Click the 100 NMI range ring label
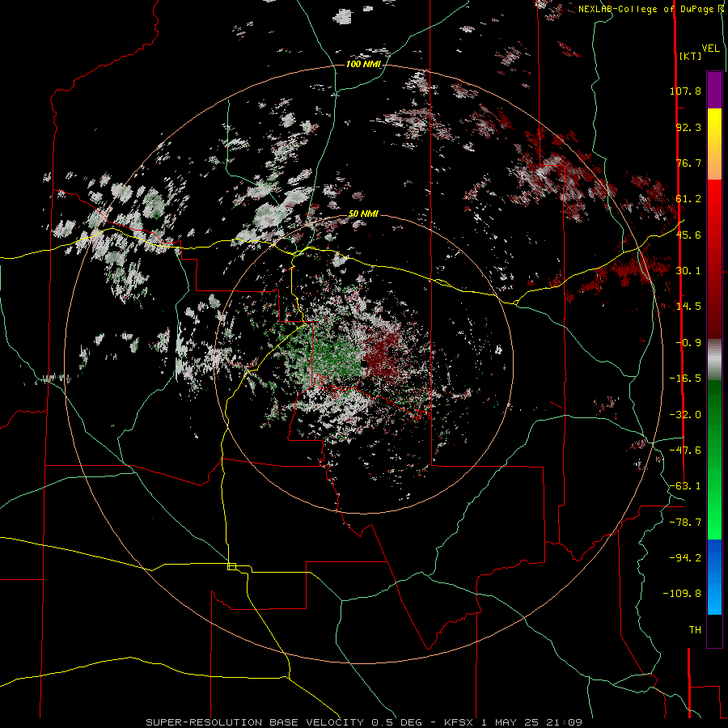This screenshot has height=728, width=728. coord(363,64)
